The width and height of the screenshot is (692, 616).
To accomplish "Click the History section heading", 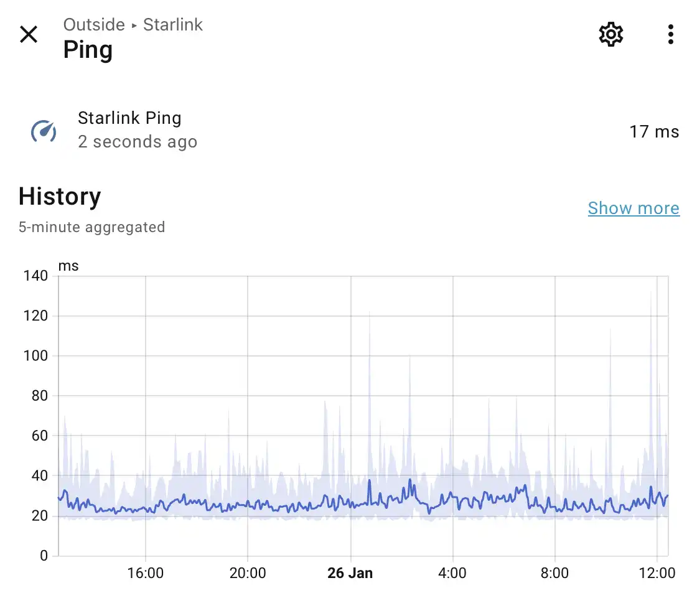I will (x=60, y=197).
